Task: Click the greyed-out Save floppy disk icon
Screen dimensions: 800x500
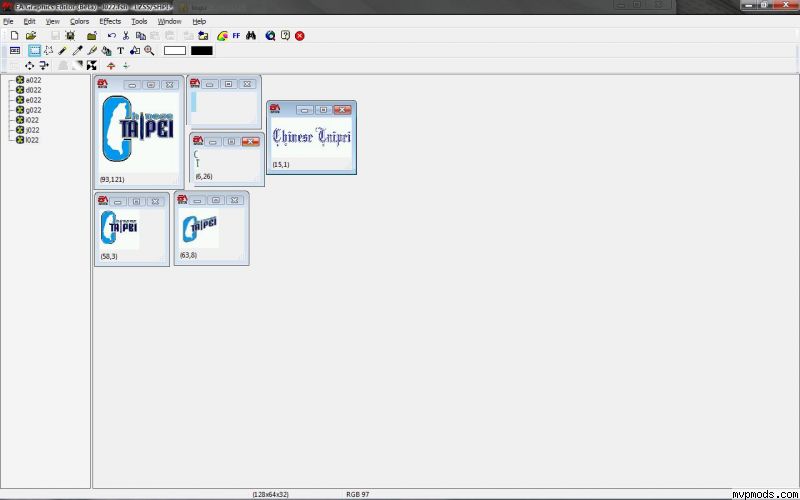Action: click(x=55, y=36)
